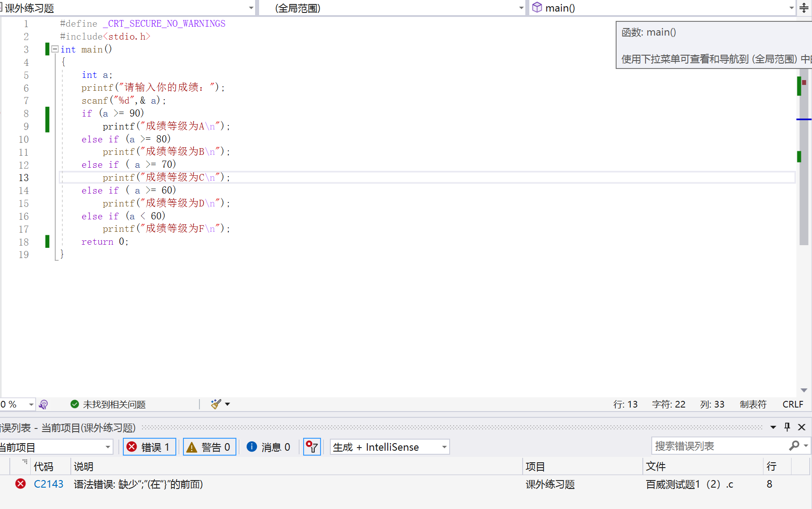812x509 pixels.
Task: Click the main() function cube icon
Action: [x=537, y=8]
